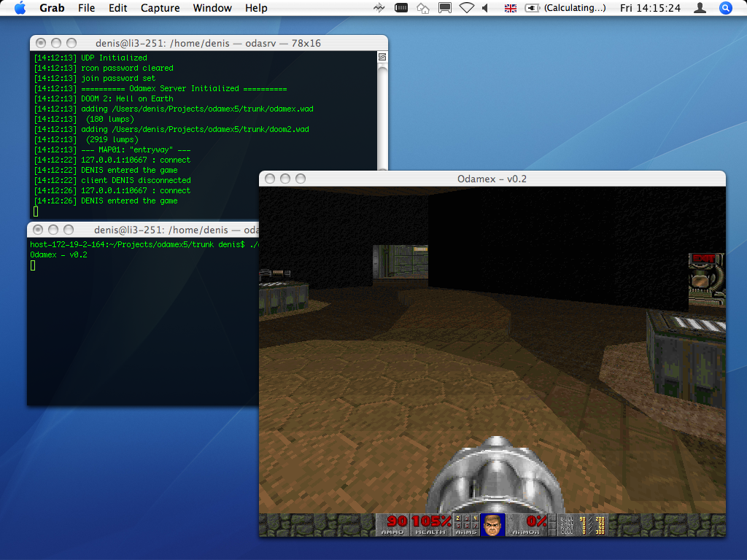The height and width of the screenshot is (560, 747).
Task: Click the red EXIT sign in game
Action: (x=704, y=259)
